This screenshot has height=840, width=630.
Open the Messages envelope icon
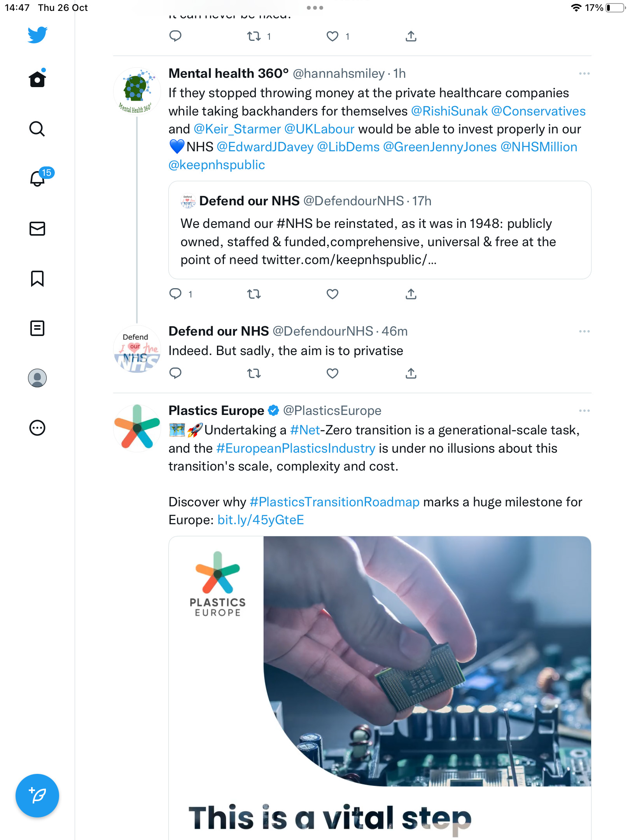pyautogui.click(x=37, y=229)
